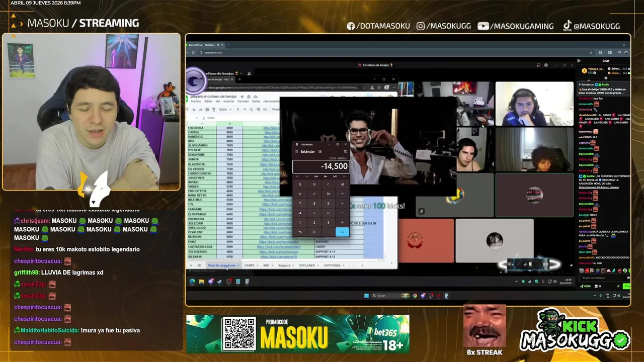The height and width of the screenshot is (362, 644).
Task: Click the add sheet plus icon
Action: click(x=191, y=265)
